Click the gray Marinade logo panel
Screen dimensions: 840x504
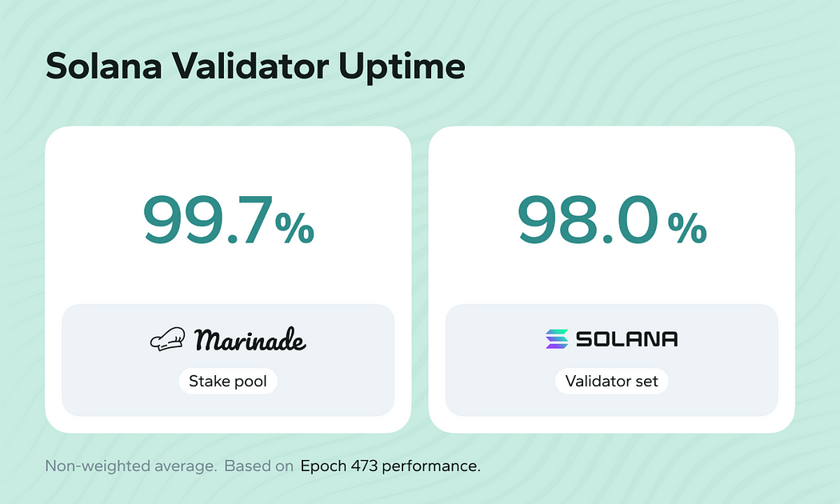pos(228,360)
